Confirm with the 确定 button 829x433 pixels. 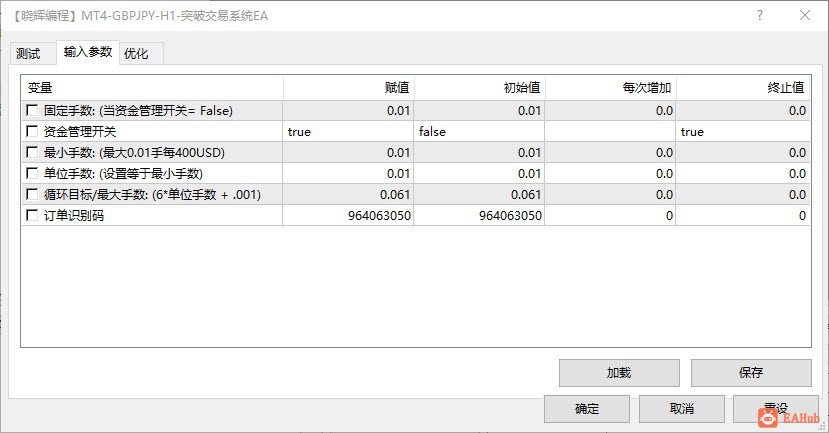(x=587, y=409)
